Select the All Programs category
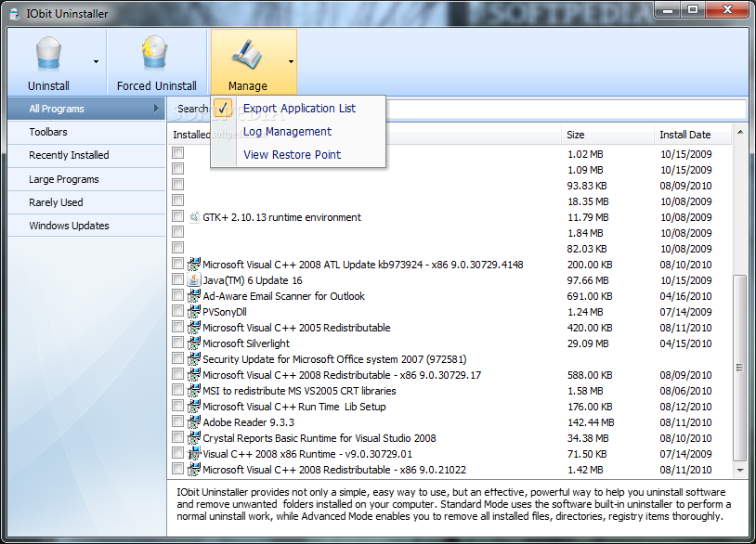 pos(86,109)
